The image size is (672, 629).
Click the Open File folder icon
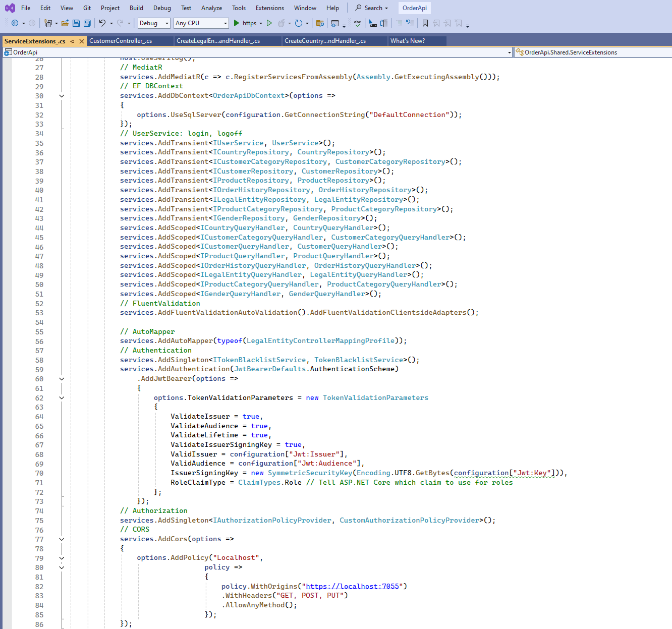tap(65, 23)
